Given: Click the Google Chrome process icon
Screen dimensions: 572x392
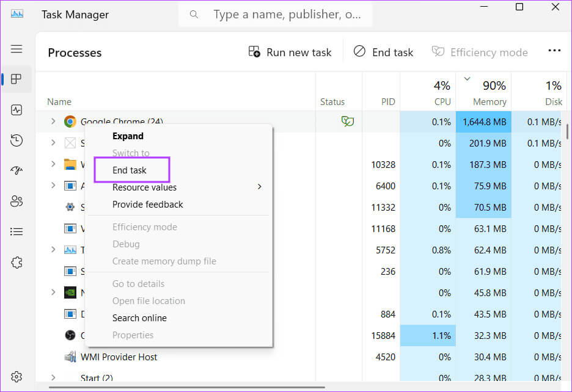Looking at the screenshot, I should pyautogui.click(x=70, y=122).
